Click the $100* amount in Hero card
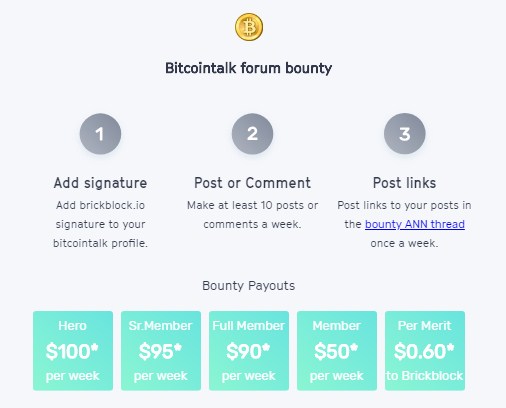Image resolution: width=506 pixels, height=408 pixels. click(x=72, y=351)
